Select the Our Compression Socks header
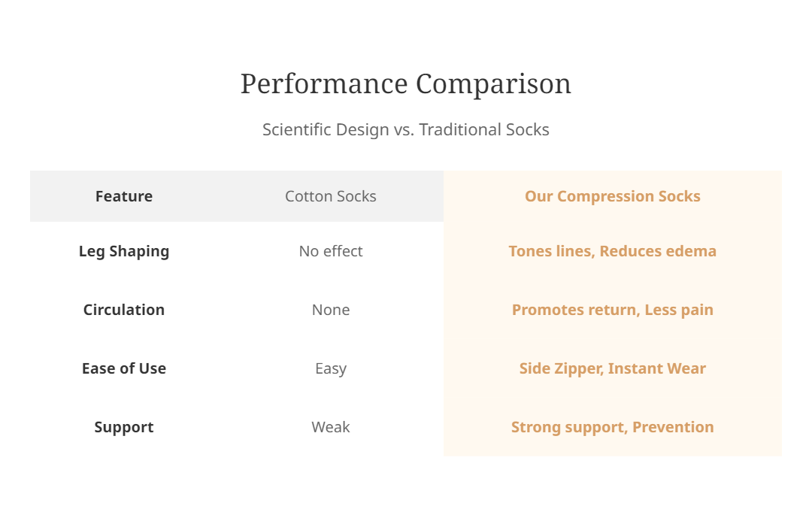This screenshot has width=812, height=521. 613,196
